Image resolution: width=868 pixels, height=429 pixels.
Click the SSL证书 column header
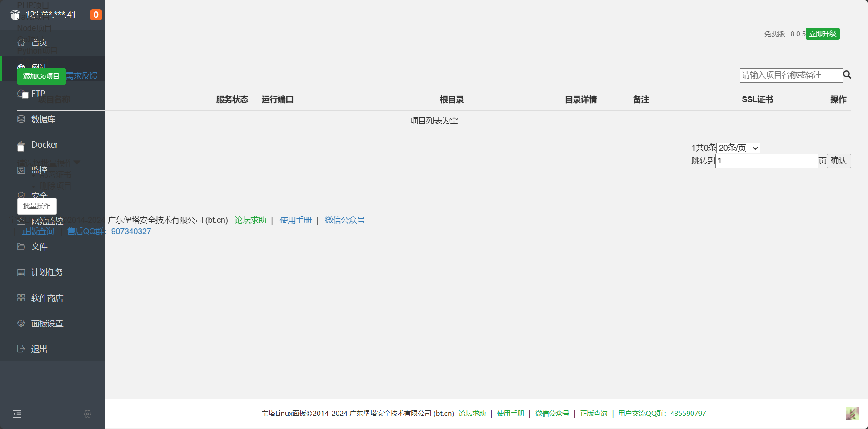pos(758,99)
